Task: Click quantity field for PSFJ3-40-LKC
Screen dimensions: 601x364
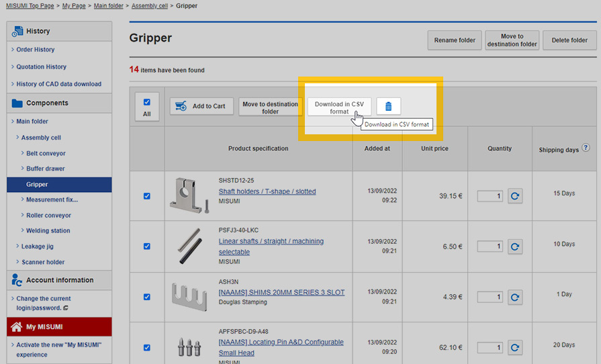Action: (490, 246)
